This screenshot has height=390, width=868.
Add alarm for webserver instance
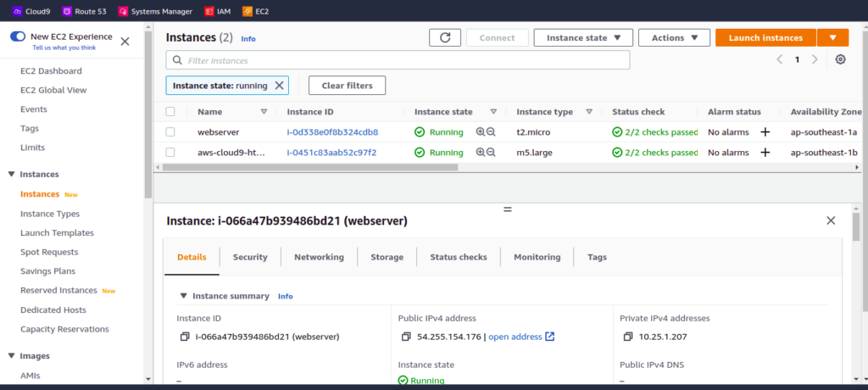coord(765,132)
